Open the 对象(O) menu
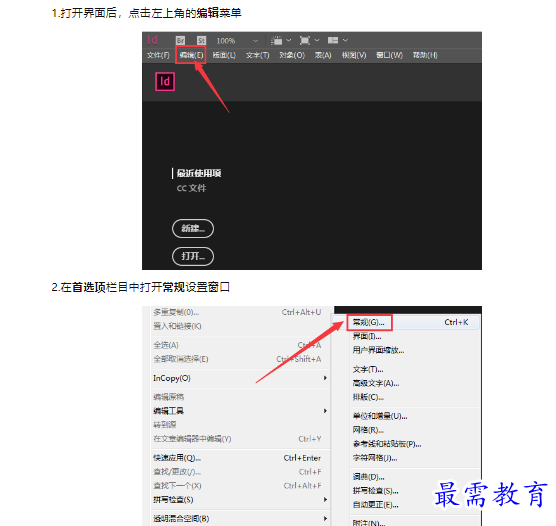Viewport: 556px width, 526px height. (x=292, y=55)
